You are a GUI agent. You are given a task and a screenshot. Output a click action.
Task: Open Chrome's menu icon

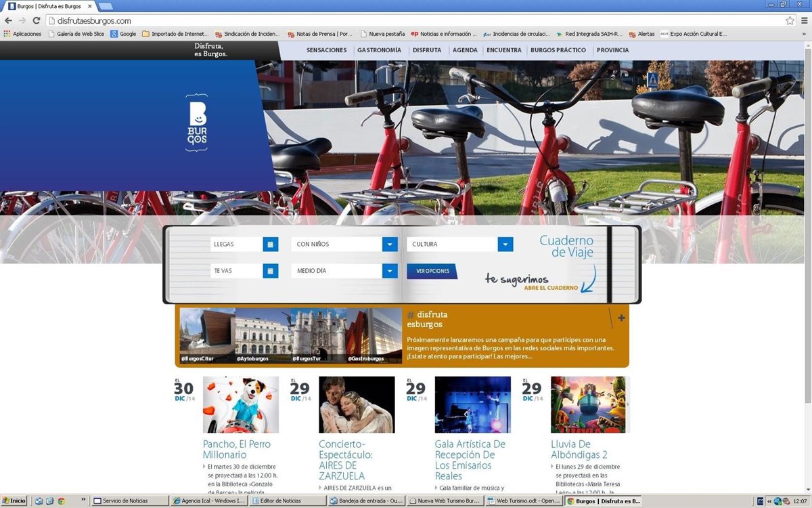tap(803, 21)
